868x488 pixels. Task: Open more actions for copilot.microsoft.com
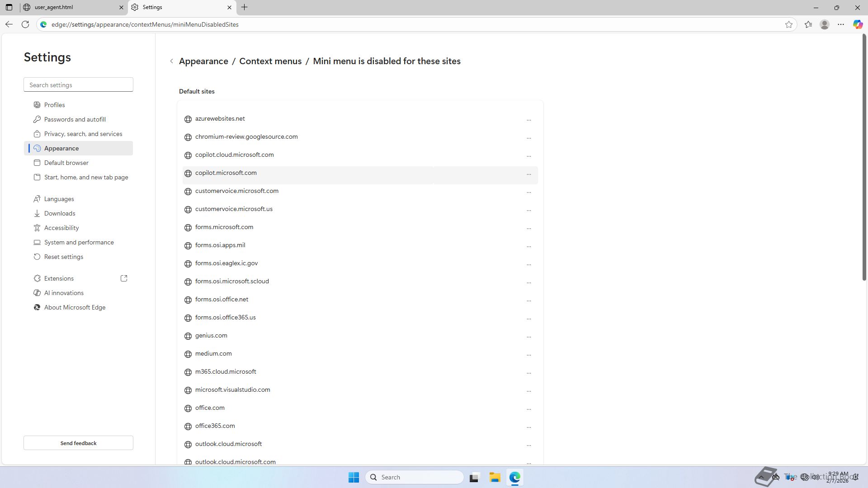tap(528, 174)
